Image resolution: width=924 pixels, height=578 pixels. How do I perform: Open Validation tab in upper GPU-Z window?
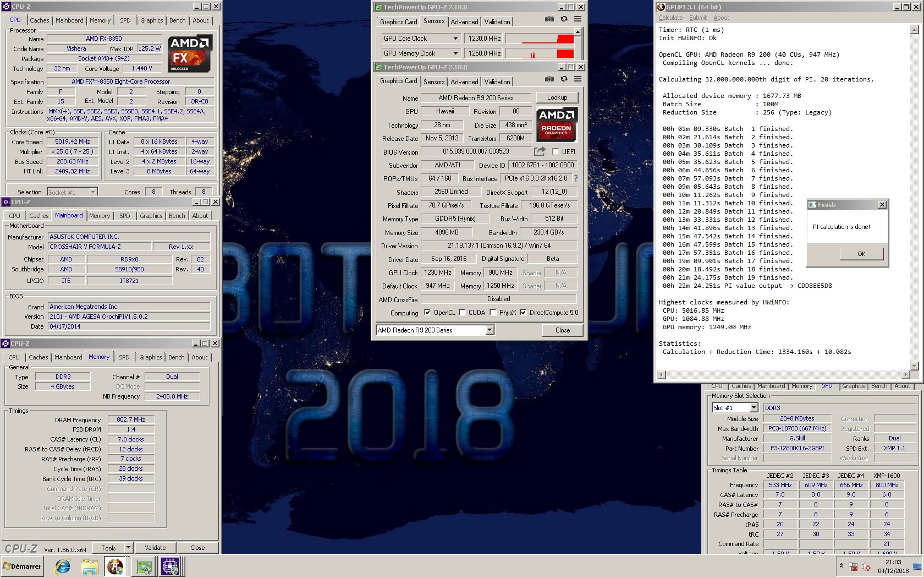click(497, 21)
